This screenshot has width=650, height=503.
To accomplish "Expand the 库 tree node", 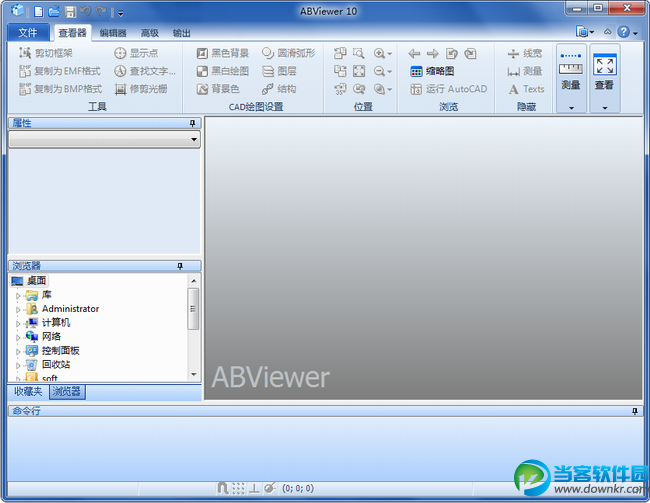I will pos(18,296).
